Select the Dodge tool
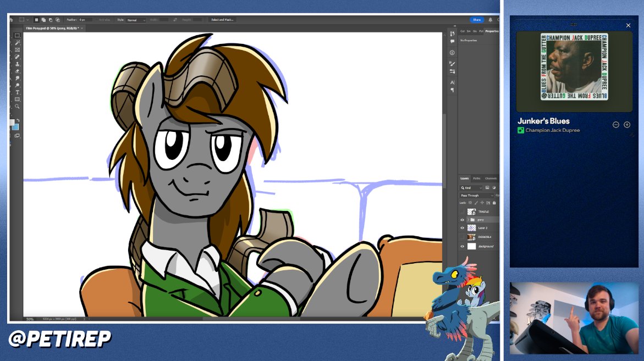The image size is (644, 361). [x=17, y=85]
